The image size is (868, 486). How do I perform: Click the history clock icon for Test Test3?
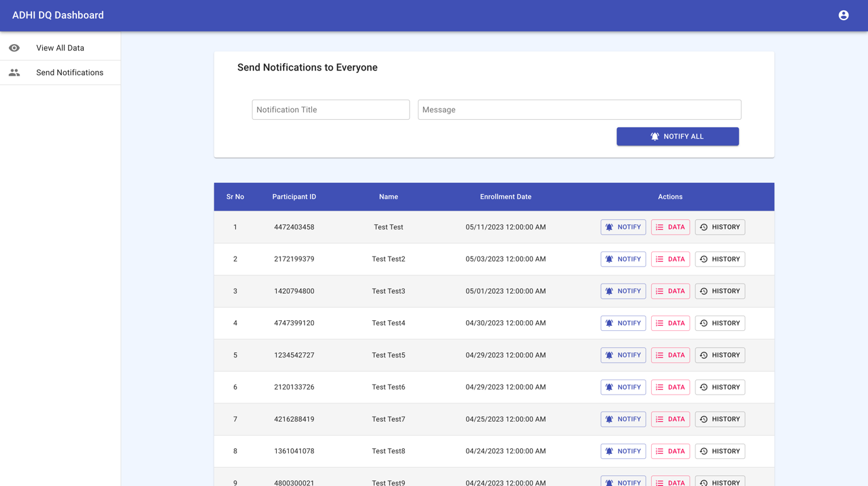click(x=705, y=291)
